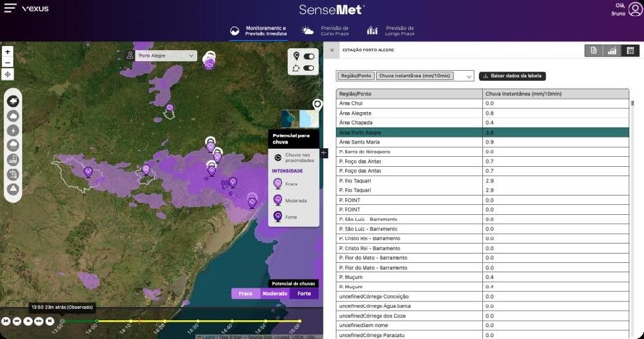The height and width of the screenshot is (339, 644).
Task: Open the Previsão de Longo Prazo tab
Action: click(391, 31)
